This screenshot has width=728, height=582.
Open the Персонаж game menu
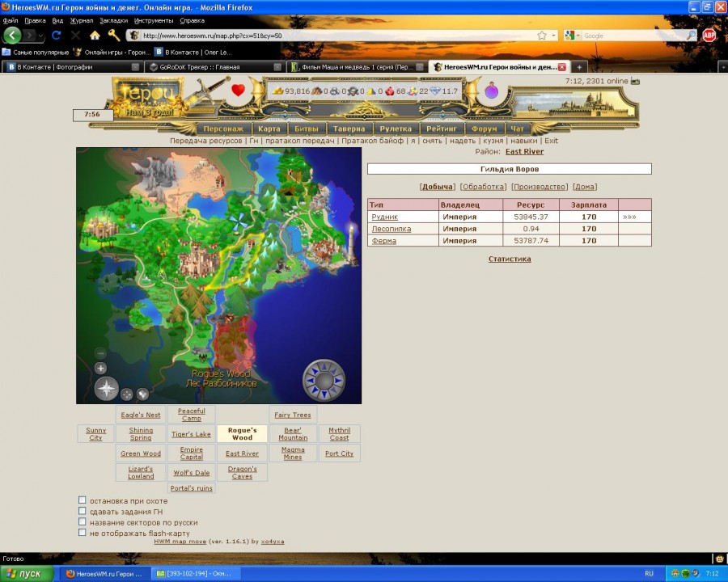[223, 129]
